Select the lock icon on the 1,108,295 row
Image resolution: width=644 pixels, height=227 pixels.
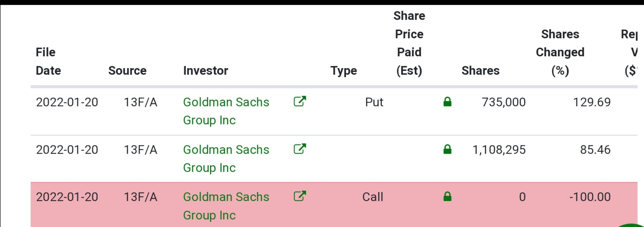pos(447,149)
